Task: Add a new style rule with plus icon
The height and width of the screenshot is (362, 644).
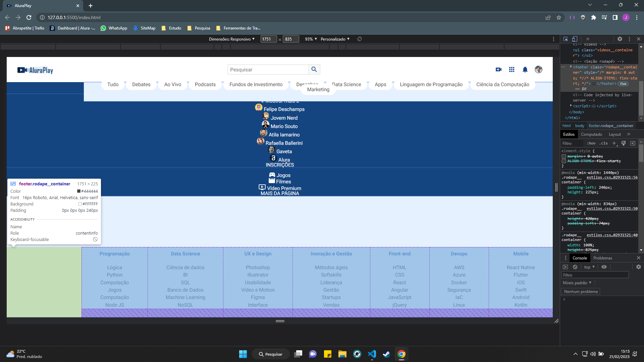Action: (614, 143)
